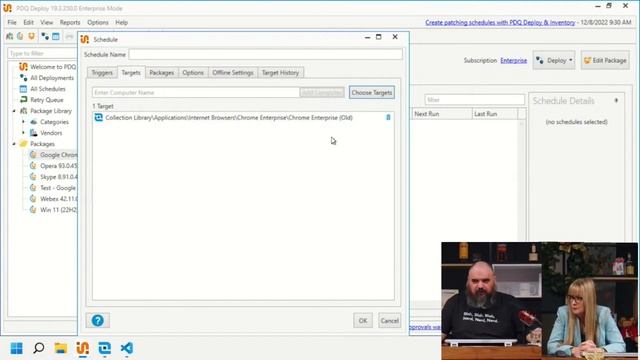Click the schedules filter box
The image size is (640, 360).
click(474, 100)
